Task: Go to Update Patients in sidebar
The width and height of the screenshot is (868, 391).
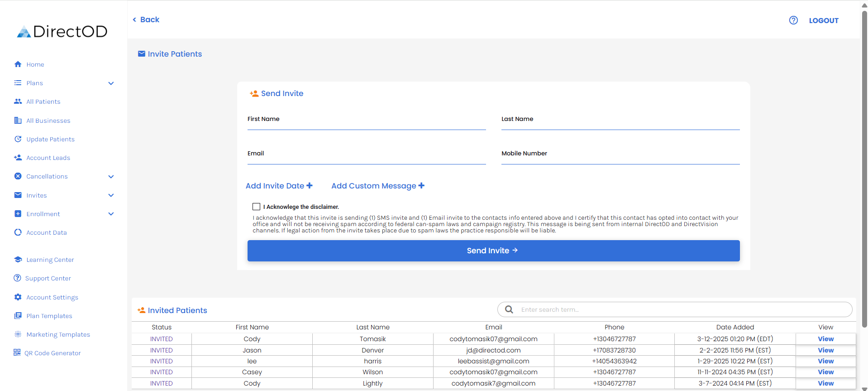Action: coord(50,139)
